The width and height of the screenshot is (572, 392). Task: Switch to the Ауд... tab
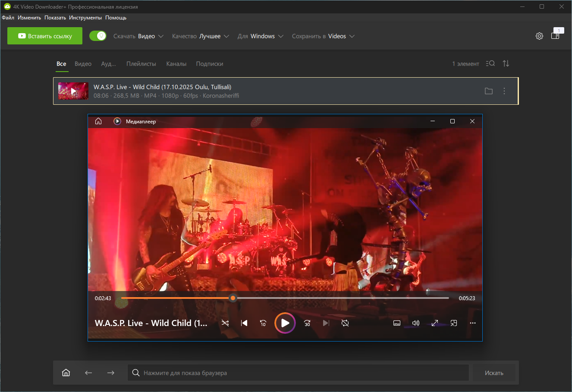(108, 64)
